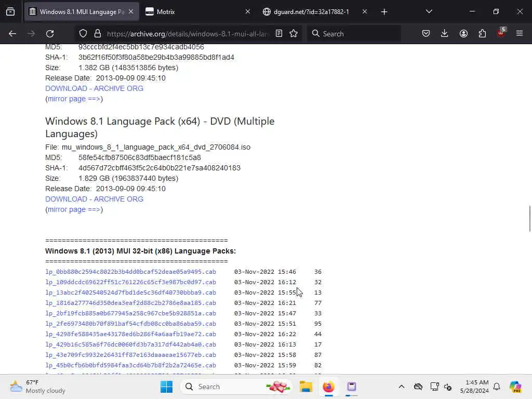Viewport: 532px width, 399px height.
Task: Download lp_45b0cfb6b0bfd5984faa3cd64b7b8f2b2a72465e.cab
Action: point(130,365)
